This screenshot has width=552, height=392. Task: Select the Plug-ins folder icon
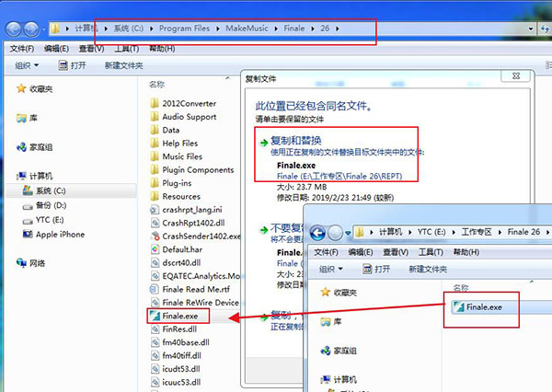tap(155, 183)
